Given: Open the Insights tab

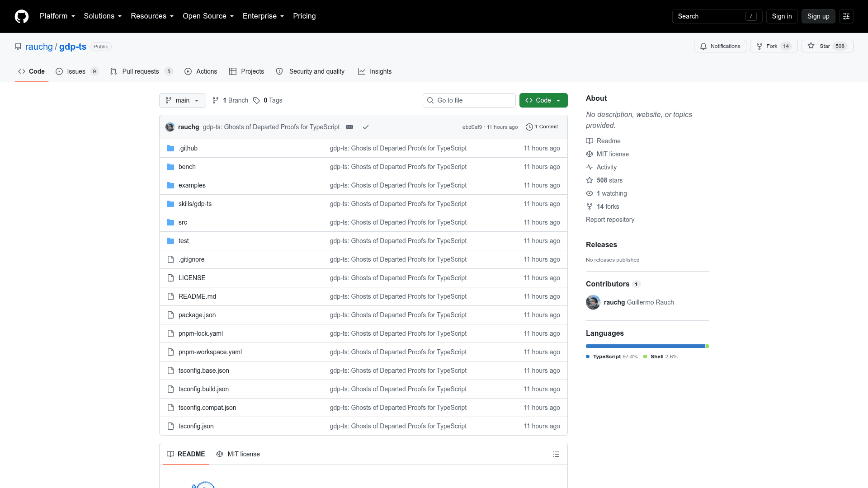Looking at the screenshot, I should pos(375,71).
